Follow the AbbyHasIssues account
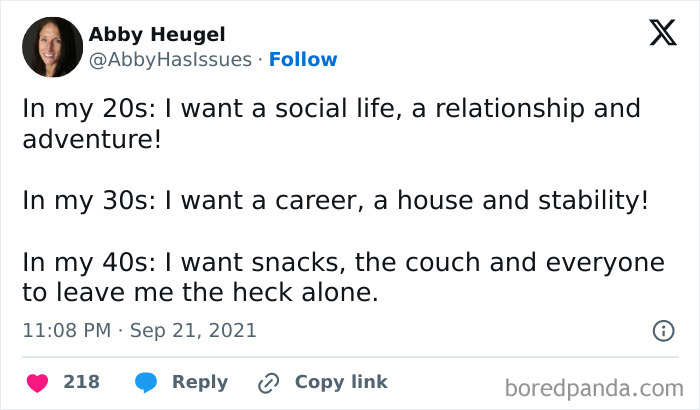The image size is (700, 410). click(x=303, y=60)
